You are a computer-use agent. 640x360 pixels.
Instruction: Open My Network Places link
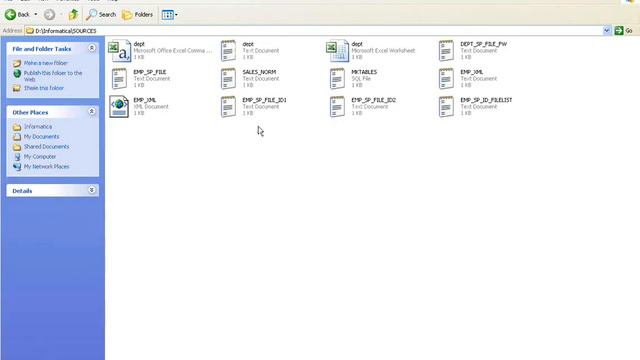click(x=46, y=167)
